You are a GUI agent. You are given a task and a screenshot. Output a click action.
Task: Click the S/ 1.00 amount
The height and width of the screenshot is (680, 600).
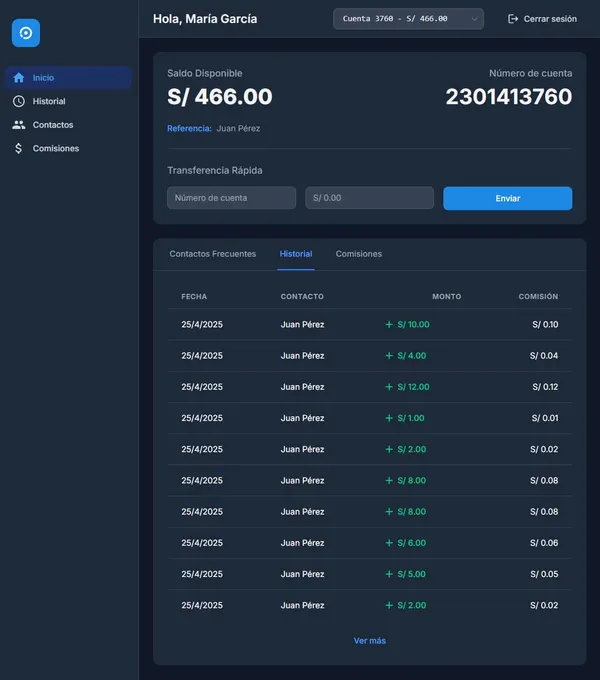(x=411, y=418)
